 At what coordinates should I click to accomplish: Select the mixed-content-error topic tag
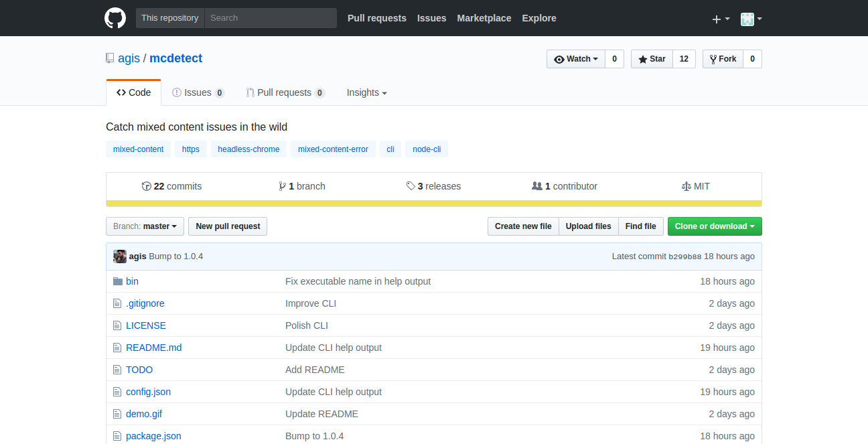coord(333,149)
